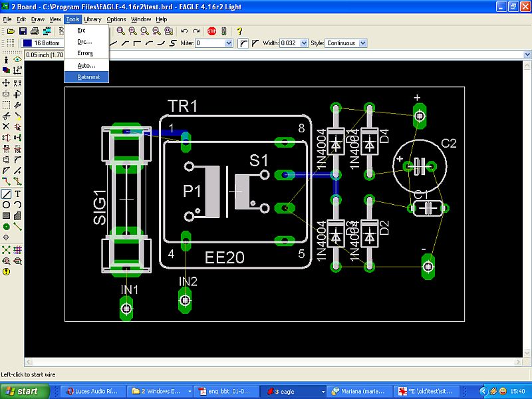This screenshot has width=532, height=399.
Task: Select the Name tool
Action: coord(6,148)
